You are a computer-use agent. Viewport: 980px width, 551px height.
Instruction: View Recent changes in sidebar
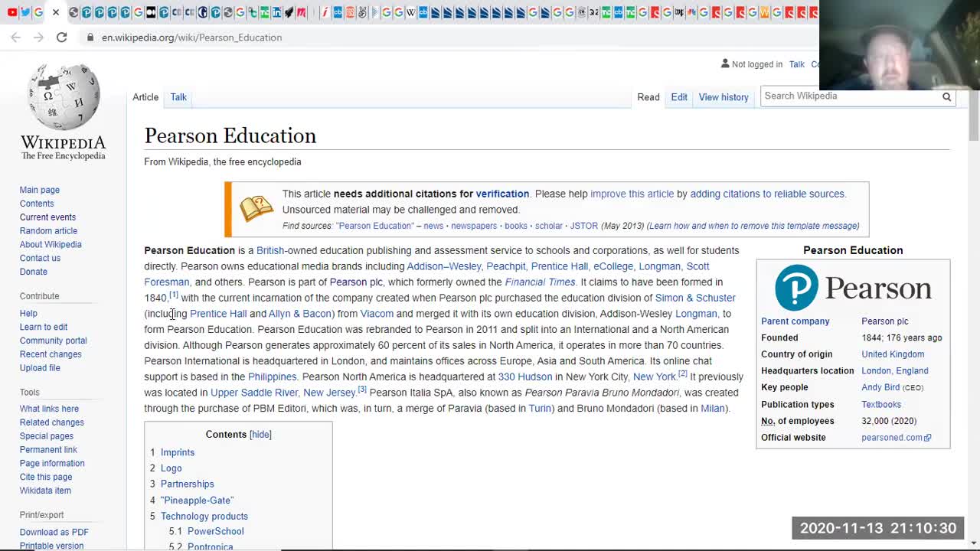click(51, 355)
